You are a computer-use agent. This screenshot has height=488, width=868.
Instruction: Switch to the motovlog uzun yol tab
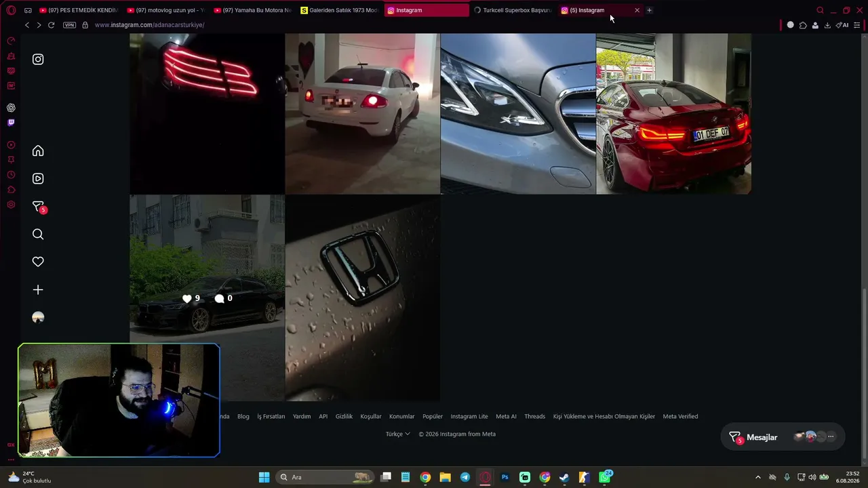[x=165, y=10]
